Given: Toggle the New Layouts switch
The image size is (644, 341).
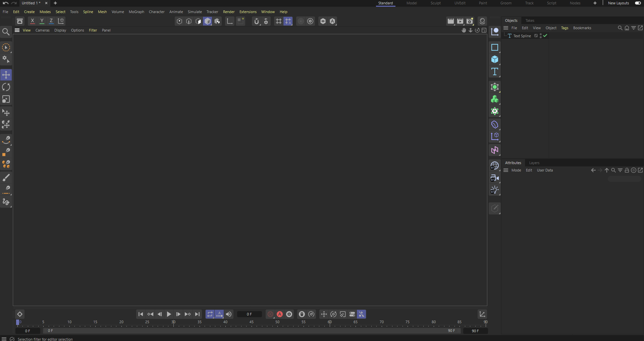Looking at the screenshot, I should [x=638, y=3].
